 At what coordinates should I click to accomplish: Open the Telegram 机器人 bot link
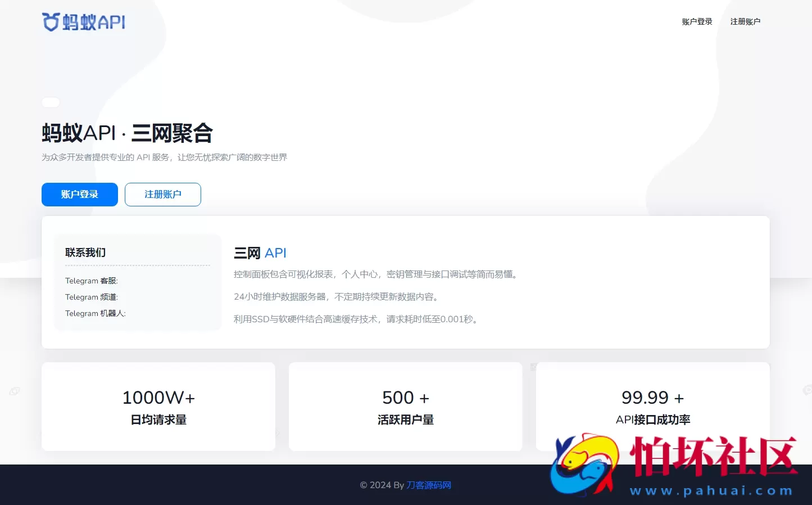95,313
